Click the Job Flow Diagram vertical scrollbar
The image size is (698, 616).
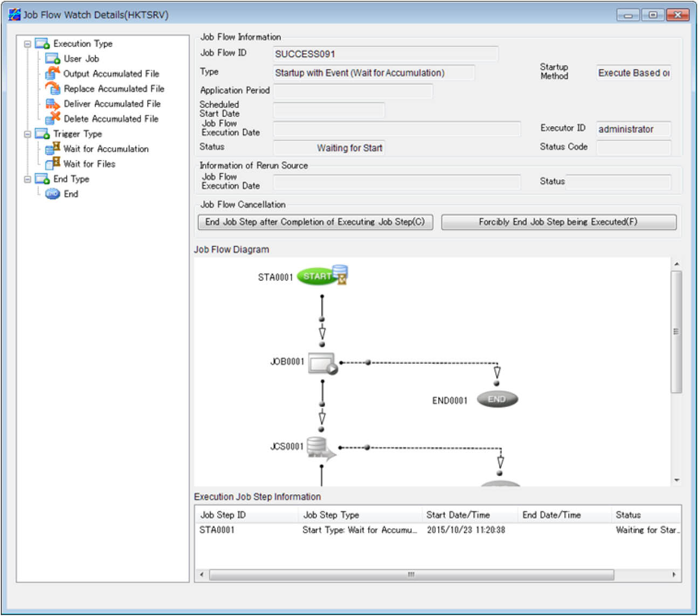pyautogui.click(x=676, y=331)
